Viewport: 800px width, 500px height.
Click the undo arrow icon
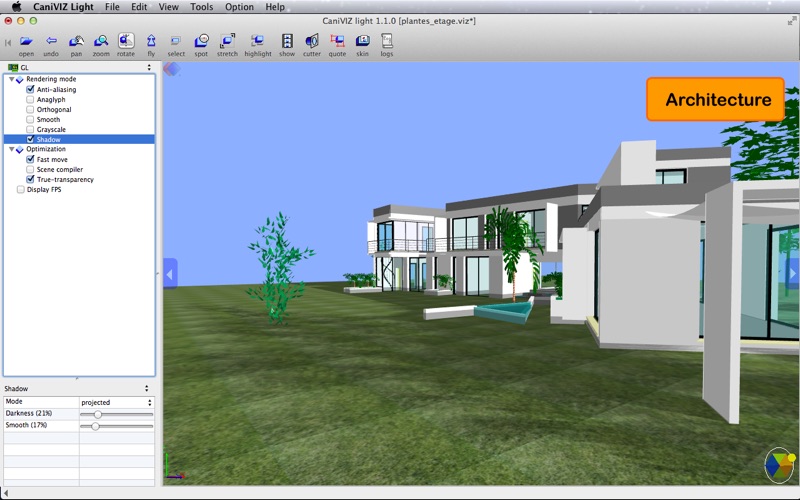51,41
